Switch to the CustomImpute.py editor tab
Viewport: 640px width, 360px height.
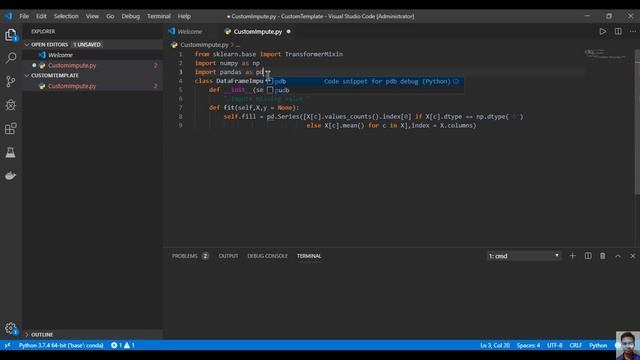tap(258, 31)
